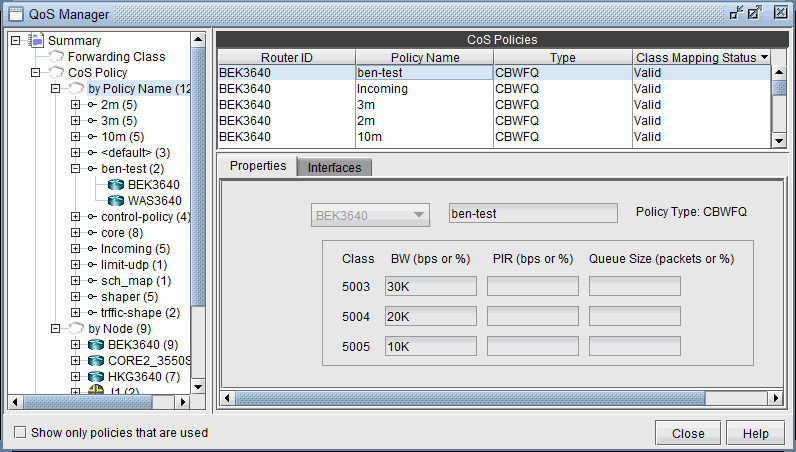Click the properties panel horizontal scrollbar
This screenshot has width=796, height=452.
(x=500, y=398)
